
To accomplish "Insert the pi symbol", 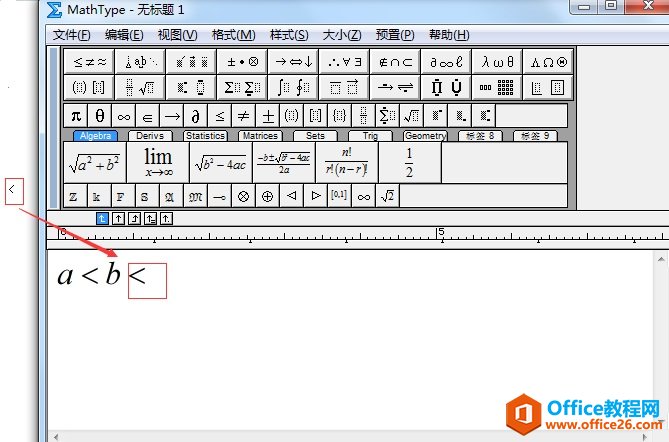I will coord(76,115).
